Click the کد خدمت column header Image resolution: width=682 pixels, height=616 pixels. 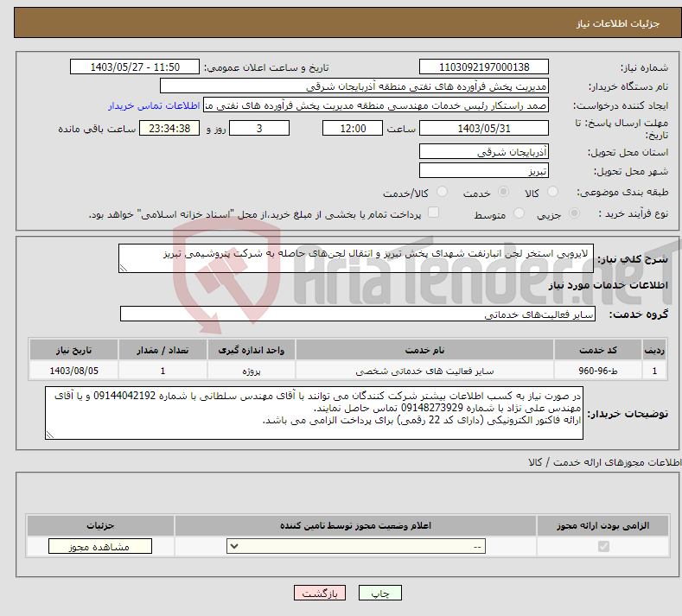point(598,350)
